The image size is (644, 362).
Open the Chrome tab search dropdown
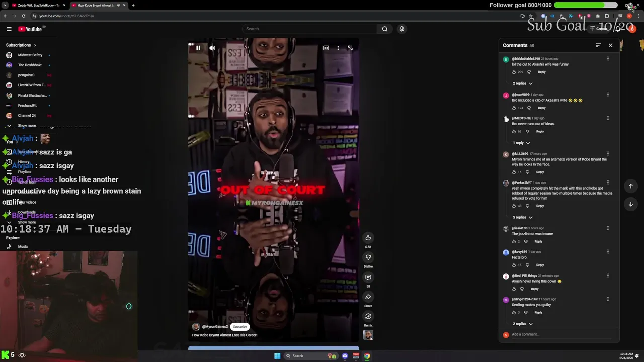5,5
